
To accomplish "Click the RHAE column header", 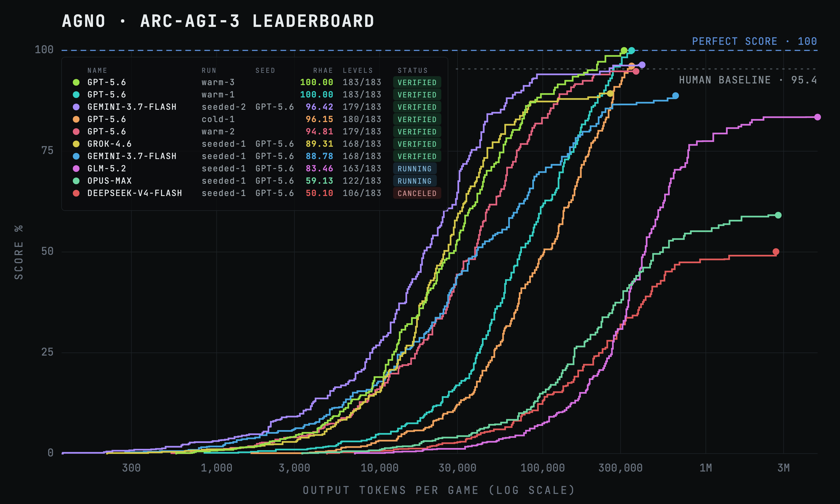I will point(323,71).
